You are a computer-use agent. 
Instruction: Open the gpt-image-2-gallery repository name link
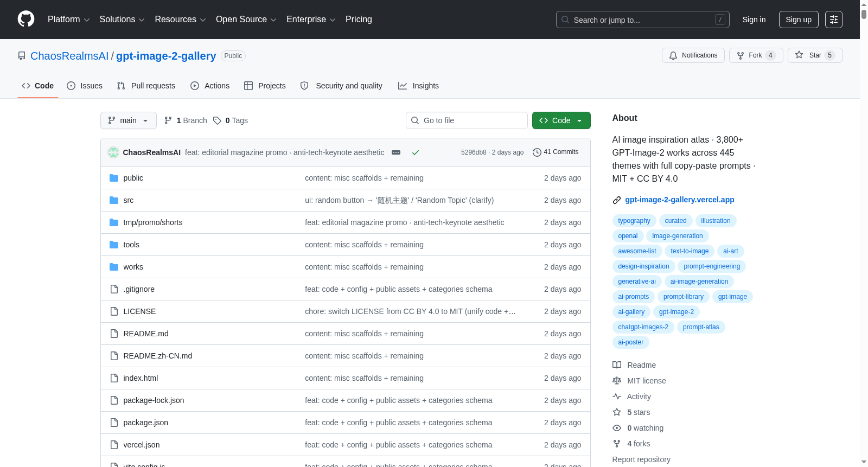coord(166,56)
